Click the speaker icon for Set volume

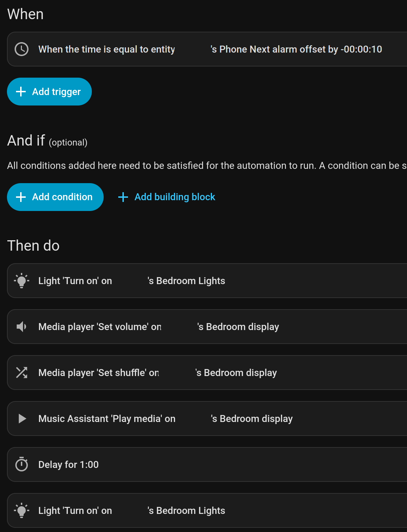click(22, 327)
